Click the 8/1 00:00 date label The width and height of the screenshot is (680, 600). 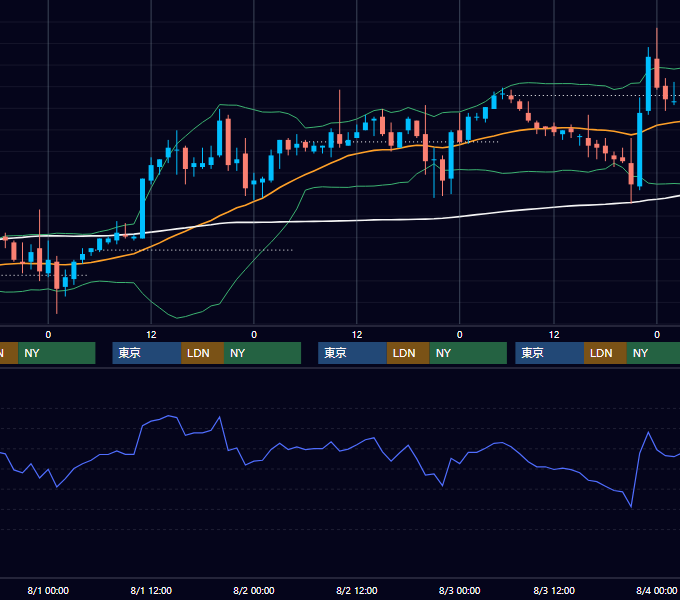(x=48, y=590)
